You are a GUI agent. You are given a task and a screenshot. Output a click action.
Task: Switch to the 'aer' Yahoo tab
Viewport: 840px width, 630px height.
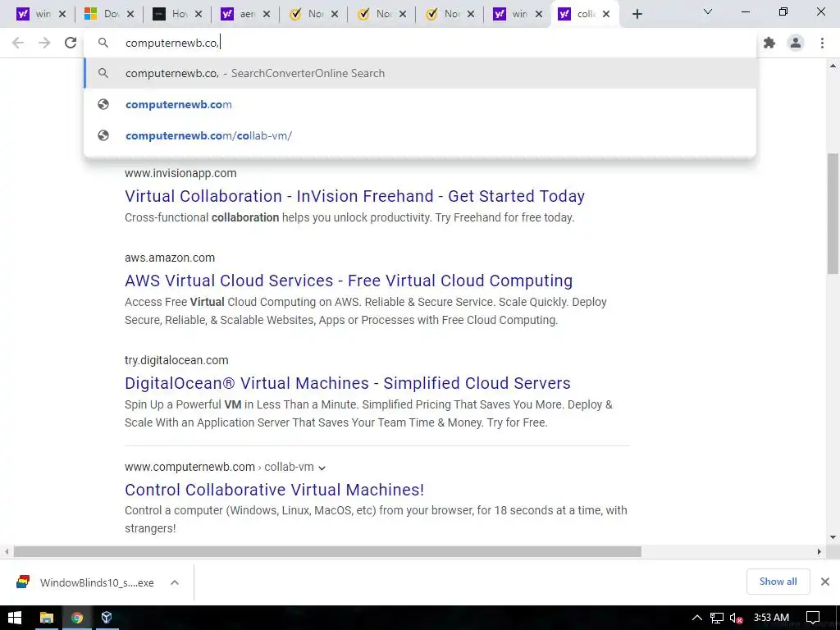click(x=239, y=14)
